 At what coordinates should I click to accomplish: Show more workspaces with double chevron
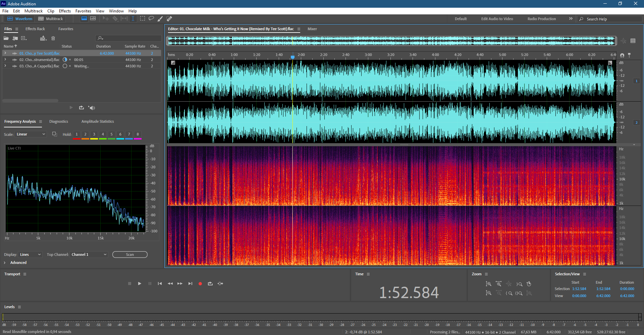571,18
